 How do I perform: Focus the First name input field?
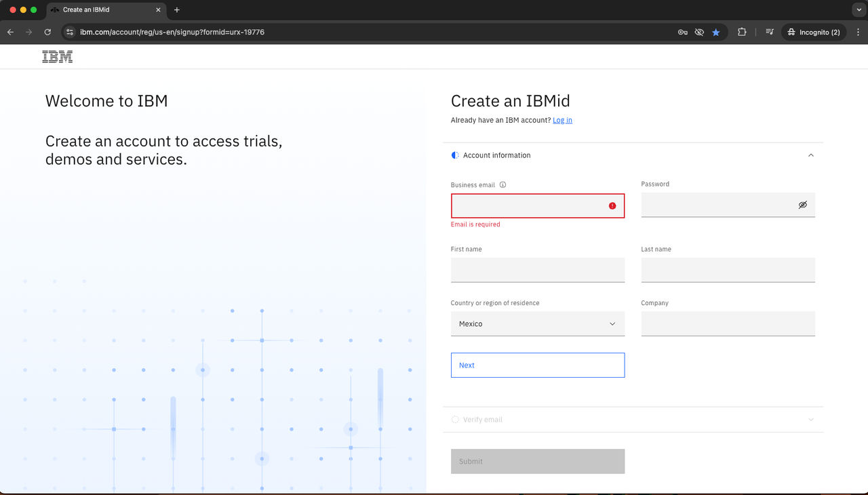pos(538,270)
